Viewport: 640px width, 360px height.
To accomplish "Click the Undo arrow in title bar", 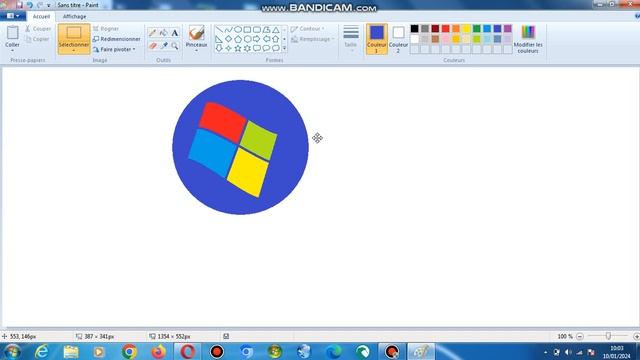I will (x=29, y=5).
